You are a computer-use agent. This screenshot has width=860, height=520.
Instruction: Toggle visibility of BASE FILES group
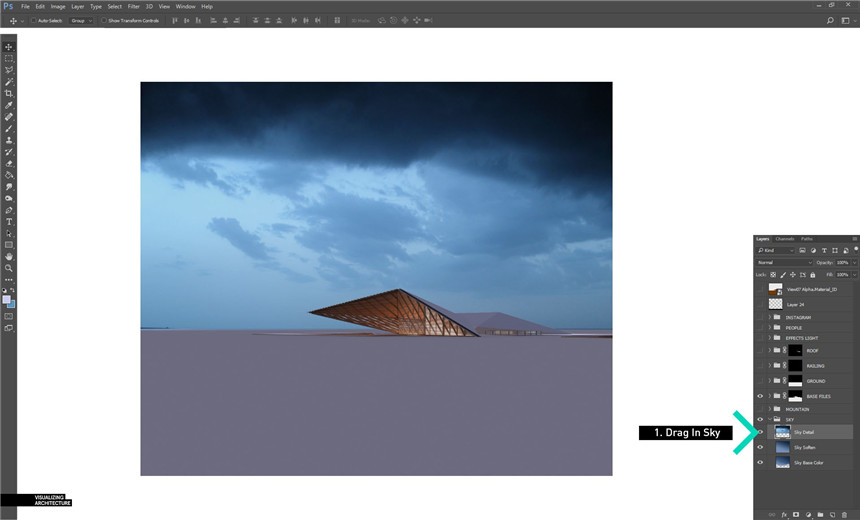pos(760,396)
